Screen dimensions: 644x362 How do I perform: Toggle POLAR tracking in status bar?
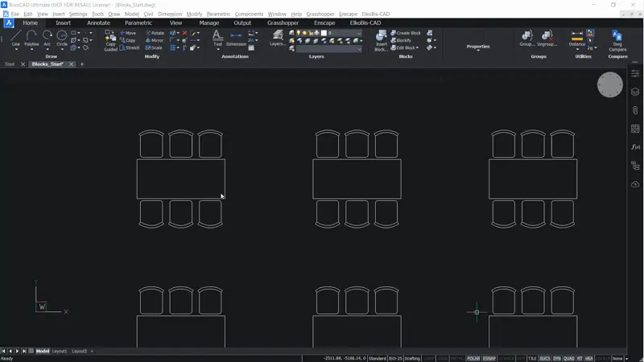473,358
